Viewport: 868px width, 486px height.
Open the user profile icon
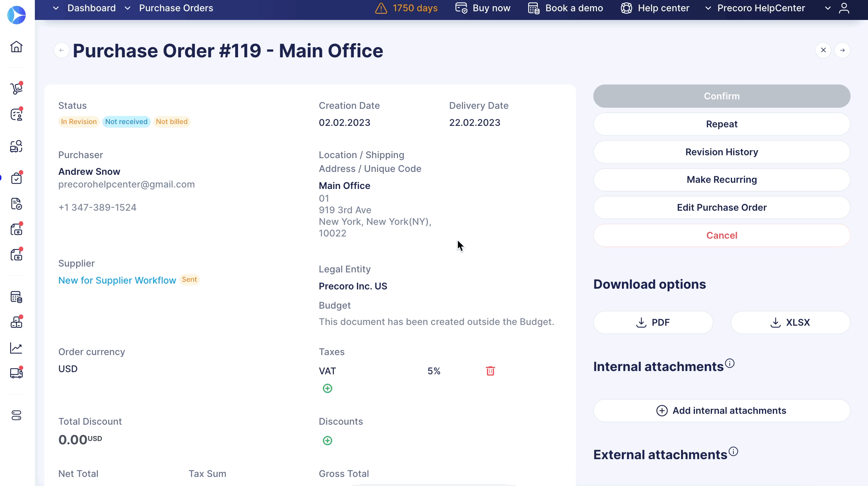[x=844, y=8]
